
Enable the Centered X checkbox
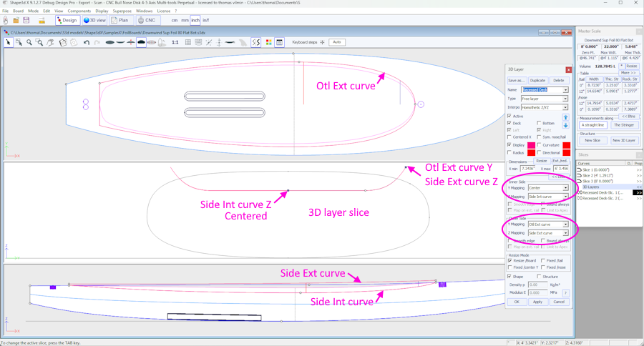pyautogui.click(x=509, y=137)
